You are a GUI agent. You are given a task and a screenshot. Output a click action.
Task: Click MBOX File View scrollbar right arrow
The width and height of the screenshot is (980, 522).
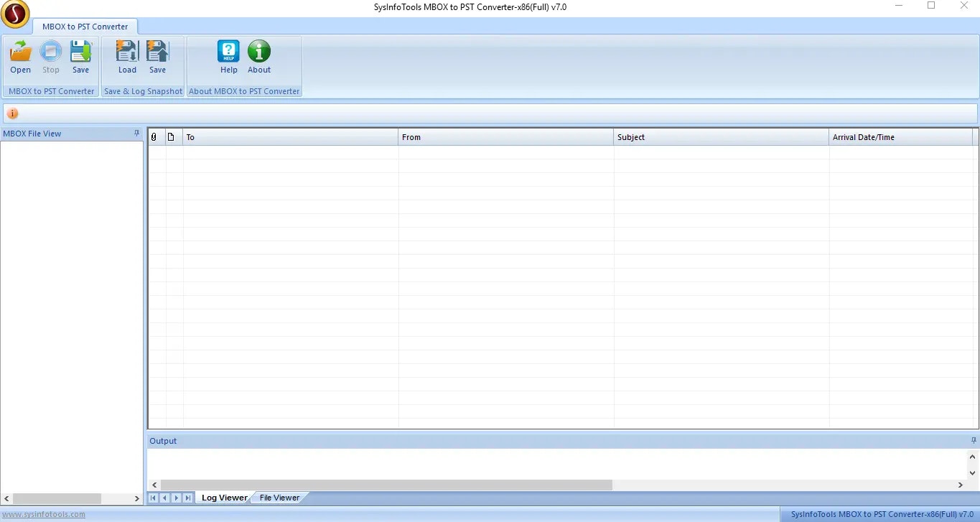pyautogui.click(x=137, y=498)
